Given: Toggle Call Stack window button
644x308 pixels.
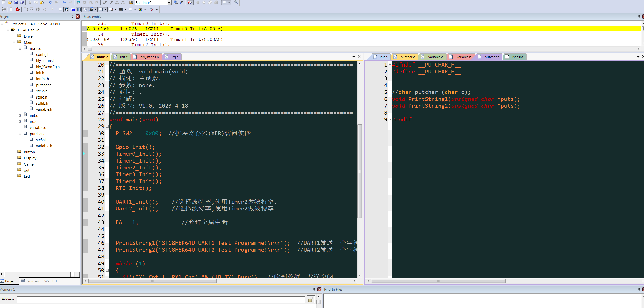Looking at the screenshot, I should pos(85,9).
